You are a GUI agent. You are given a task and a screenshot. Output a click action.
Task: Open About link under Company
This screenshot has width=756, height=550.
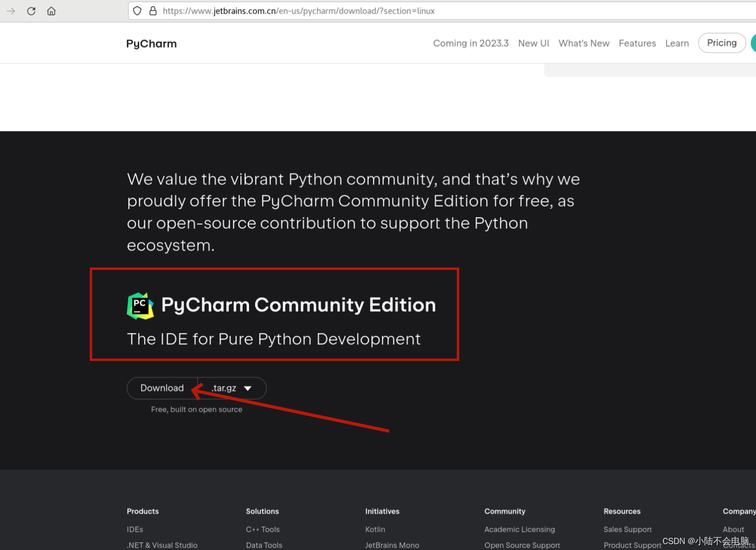[x=733, y=529]
